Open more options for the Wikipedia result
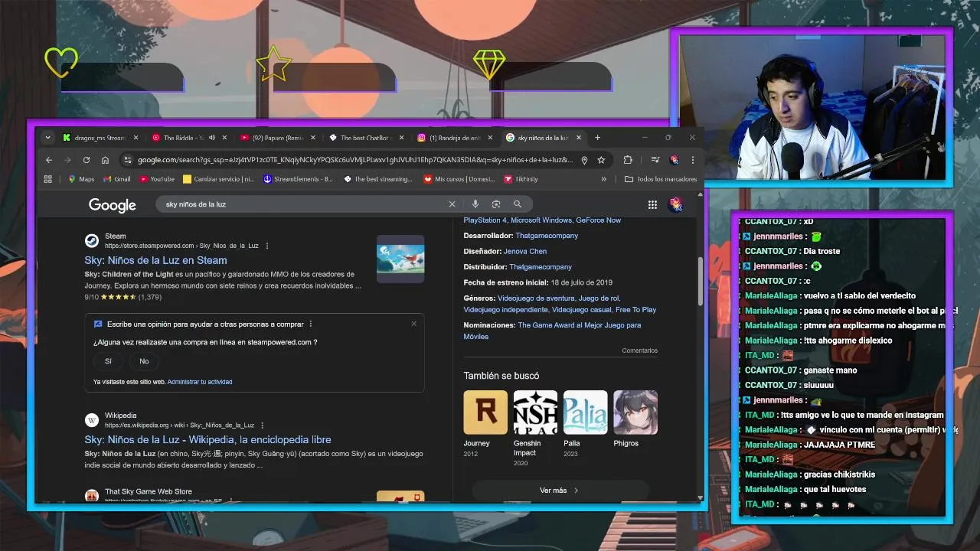This screenshot has width=980, height=551. point(263,425)
